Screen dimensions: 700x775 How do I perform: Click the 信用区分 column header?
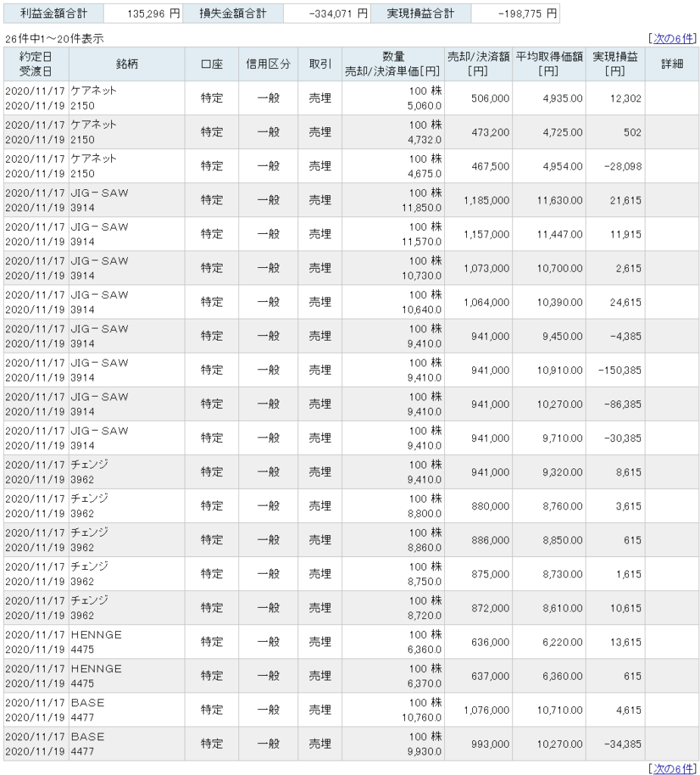point(268,64)
